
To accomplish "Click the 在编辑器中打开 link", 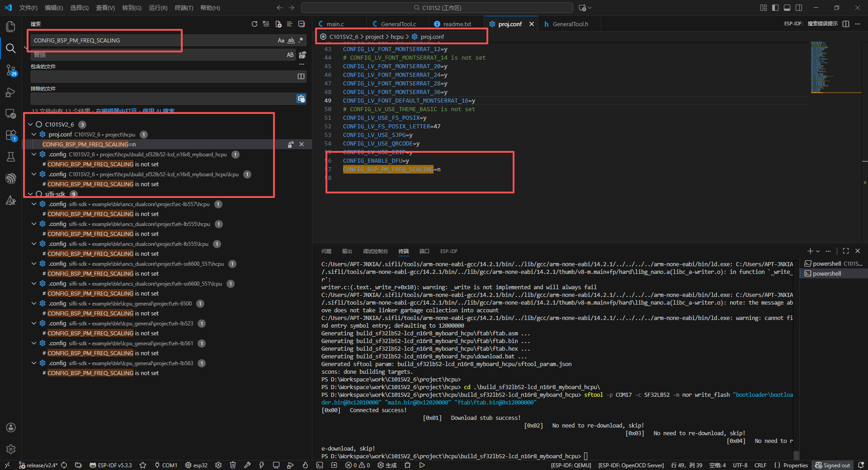I will point(117,111).
